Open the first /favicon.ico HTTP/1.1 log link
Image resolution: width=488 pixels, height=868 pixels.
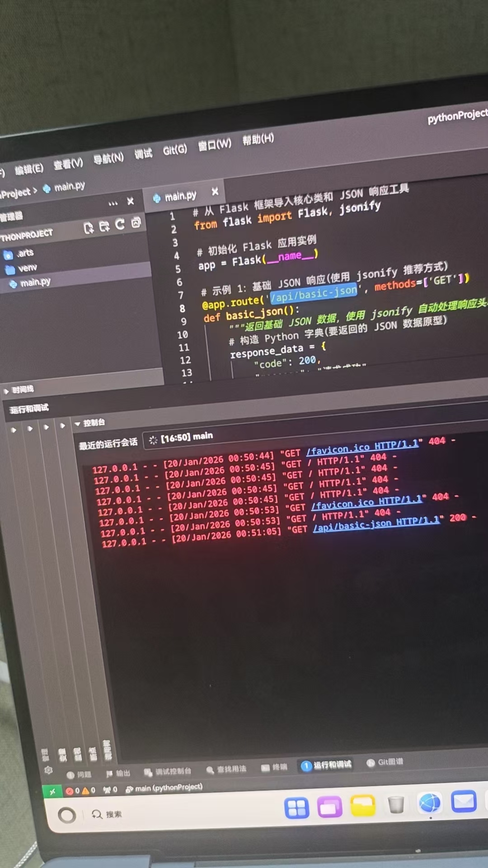tap(362, 447)
